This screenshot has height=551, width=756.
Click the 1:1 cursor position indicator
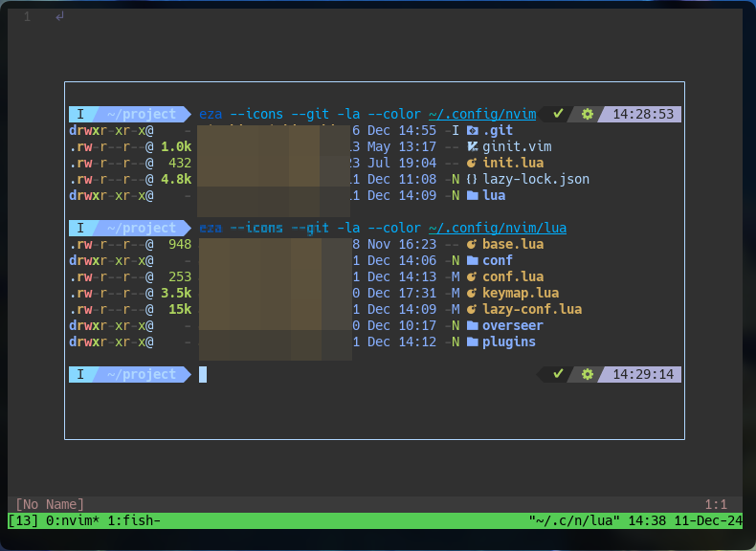pos(716,504)
